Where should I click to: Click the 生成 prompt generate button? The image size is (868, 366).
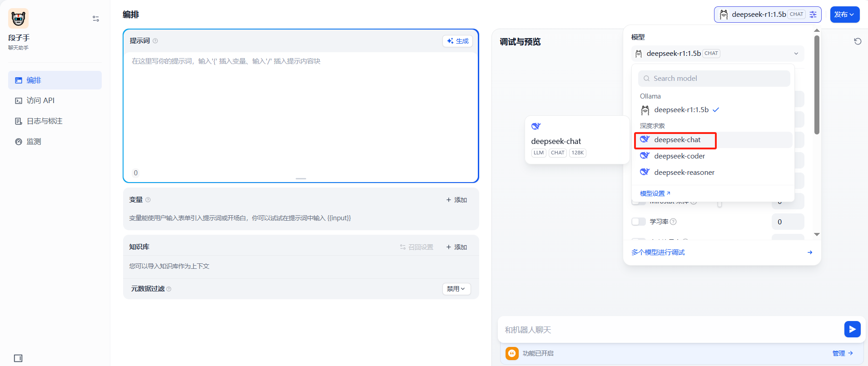click(457, 41)
